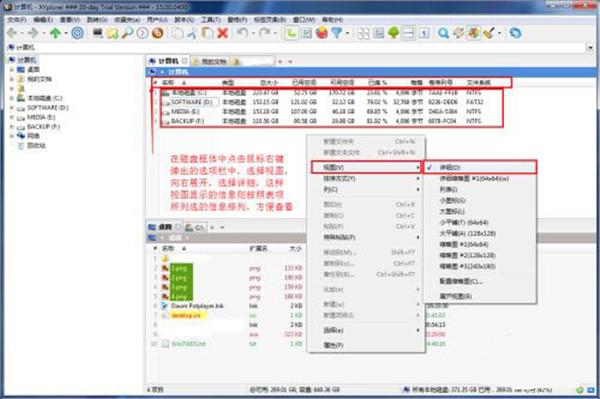Go back with the Back arrow toolbar icon
Screen dimensions: 600x399
(x=12, y=33)
